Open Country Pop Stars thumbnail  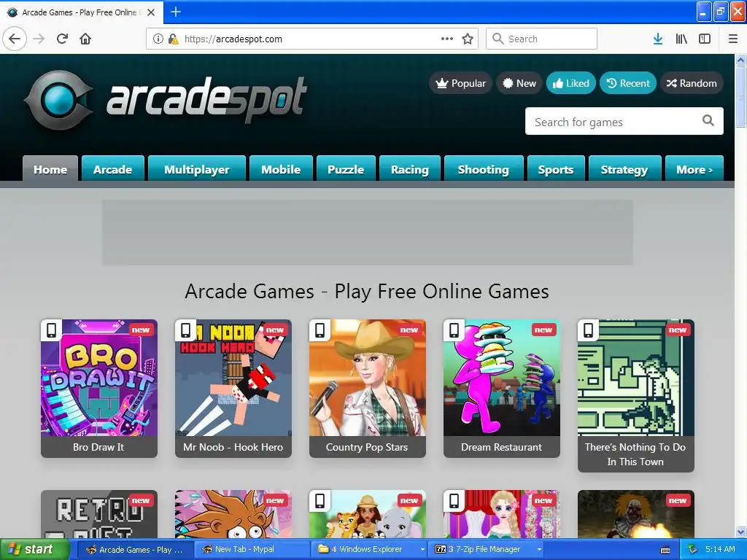point(368,378)
